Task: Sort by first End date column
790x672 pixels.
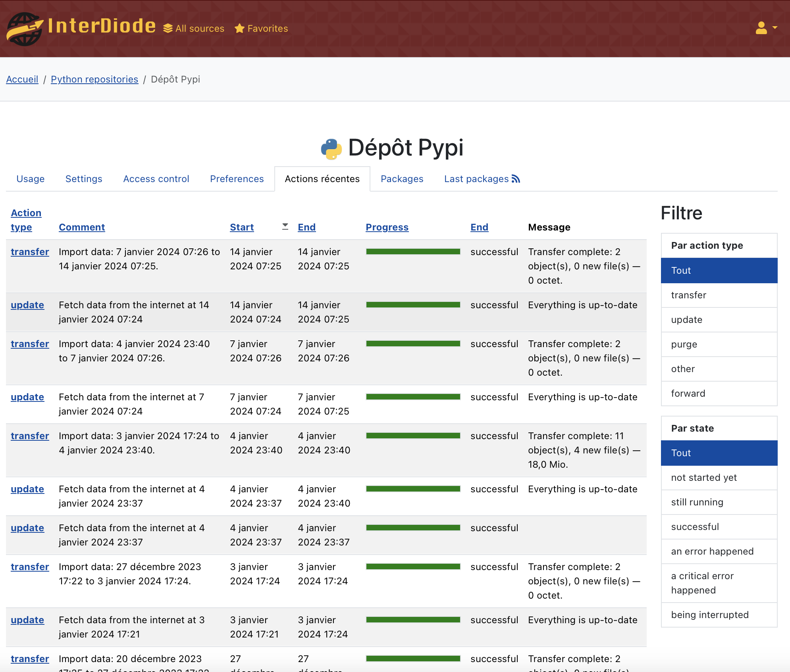Action: coord(306,227)
